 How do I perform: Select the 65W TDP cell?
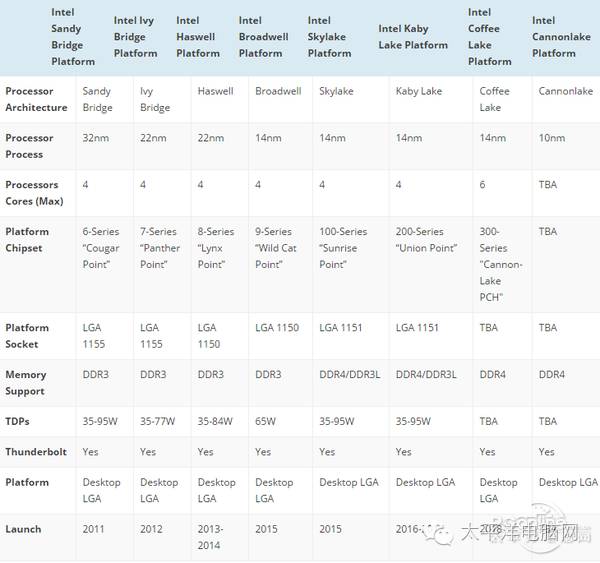(265, 421)
